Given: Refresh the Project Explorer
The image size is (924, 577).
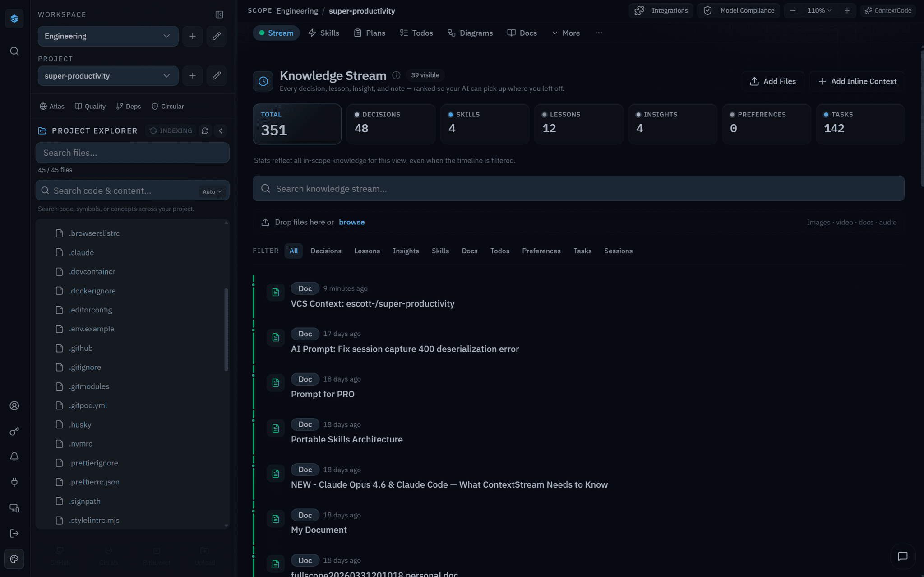Looking at the screenshot, I should point(205,130).
